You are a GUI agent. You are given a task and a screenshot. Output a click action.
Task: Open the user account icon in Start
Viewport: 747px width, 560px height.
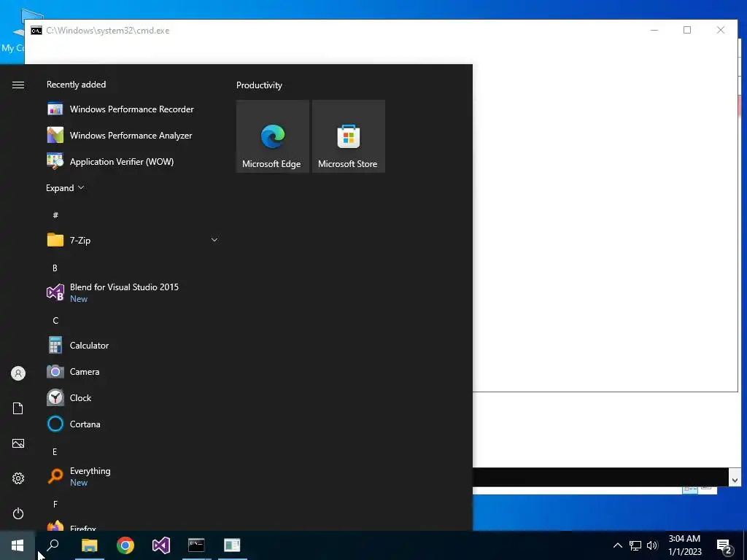(x=18, y=373)
